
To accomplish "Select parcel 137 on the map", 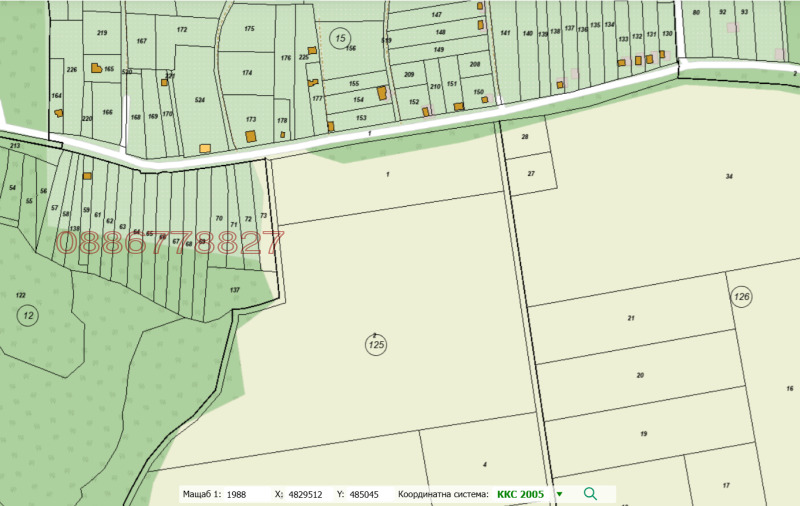I will 235,290.
